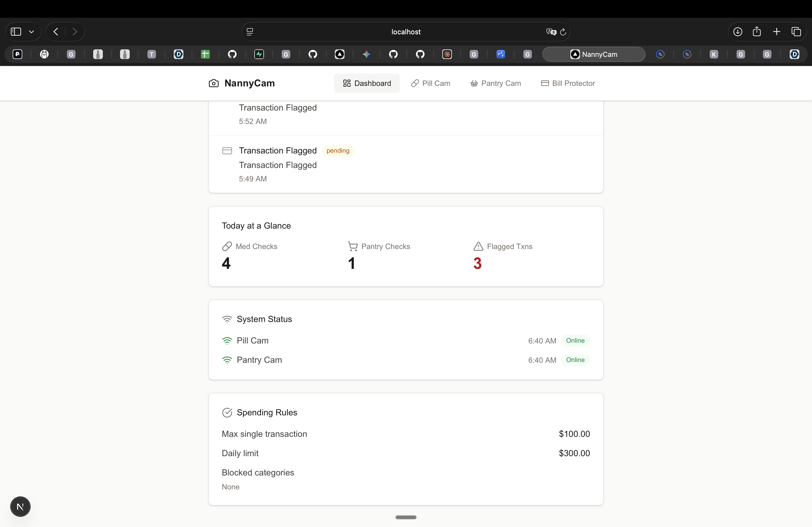Image resolution: width=812 pixels, height=527 pixels.
Task: Open the Bill Protector page
Action: coord(568,83)
